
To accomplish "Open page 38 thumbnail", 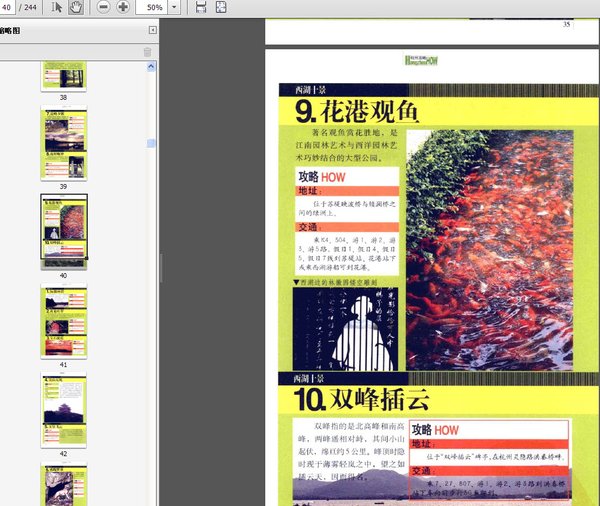I will [64, 76].
